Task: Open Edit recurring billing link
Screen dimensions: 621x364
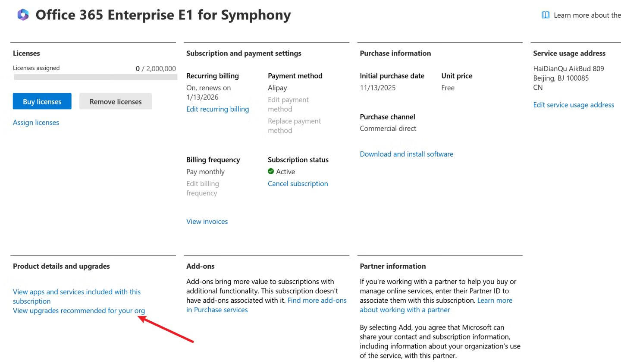Action: pos(217,109)
